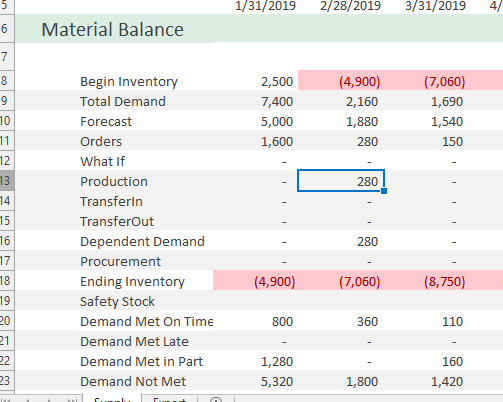
Task: Select row 13 header
Action: (7, 180)
